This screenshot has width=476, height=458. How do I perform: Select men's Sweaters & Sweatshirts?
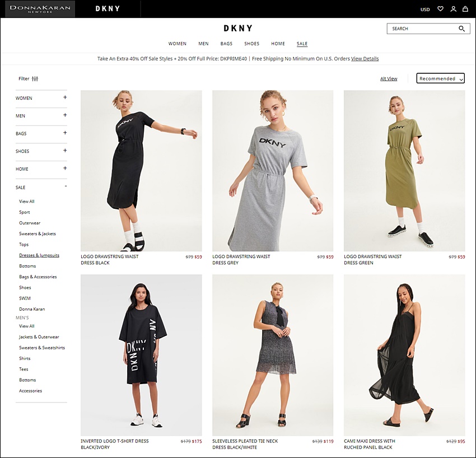pyautogui.click(x=42, y=348)
